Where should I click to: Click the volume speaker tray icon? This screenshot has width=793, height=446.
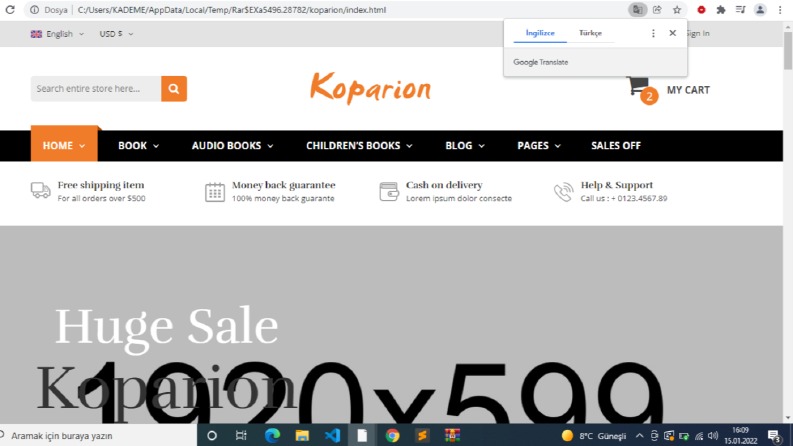tap(713, 436)
